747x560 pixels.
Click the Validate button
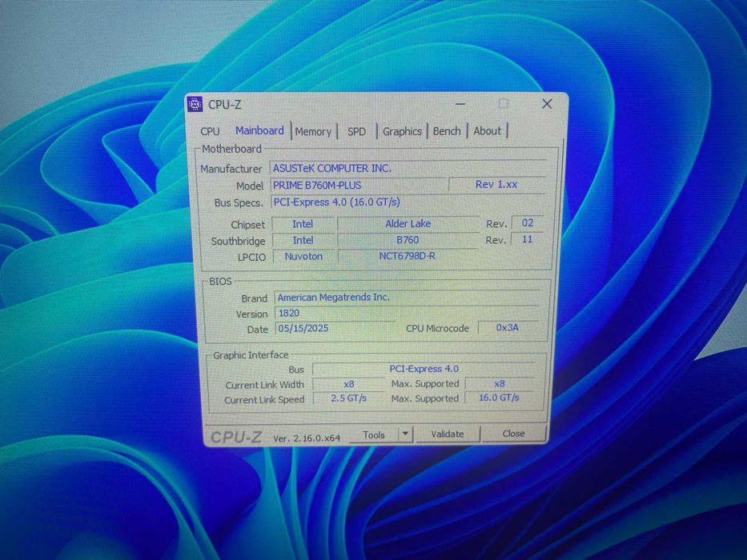tap(448, 434)
